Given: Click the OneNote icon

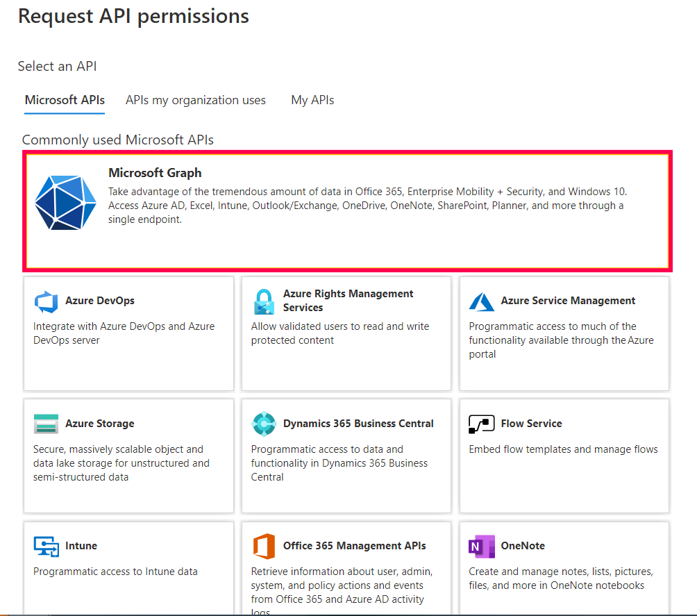Looking at the screenshot, I should pos(481,547).
